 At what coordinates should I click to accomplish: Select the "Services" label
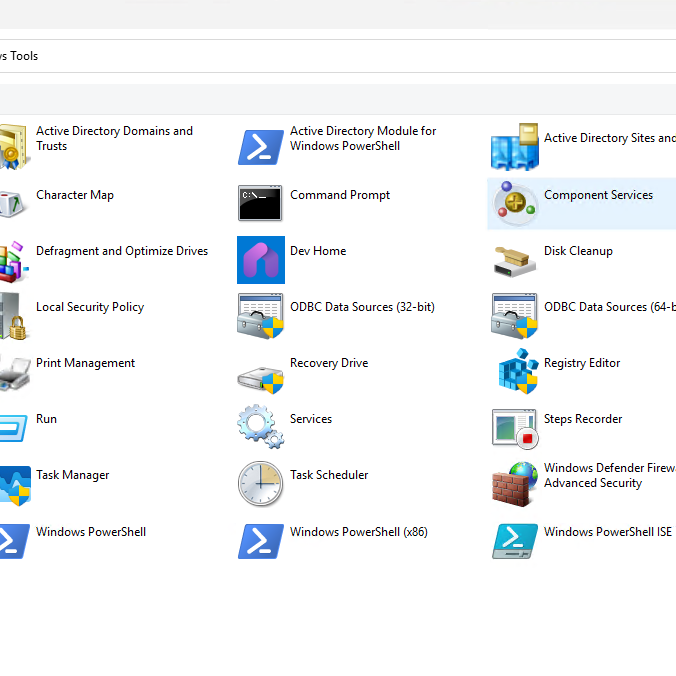coord(311,419)
